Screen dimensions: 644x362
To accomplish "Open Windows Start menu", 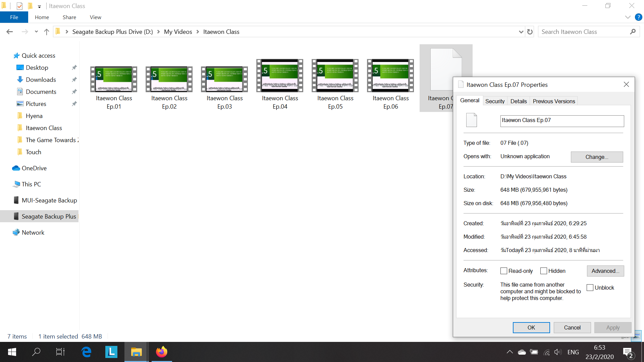I will (12, 352).
